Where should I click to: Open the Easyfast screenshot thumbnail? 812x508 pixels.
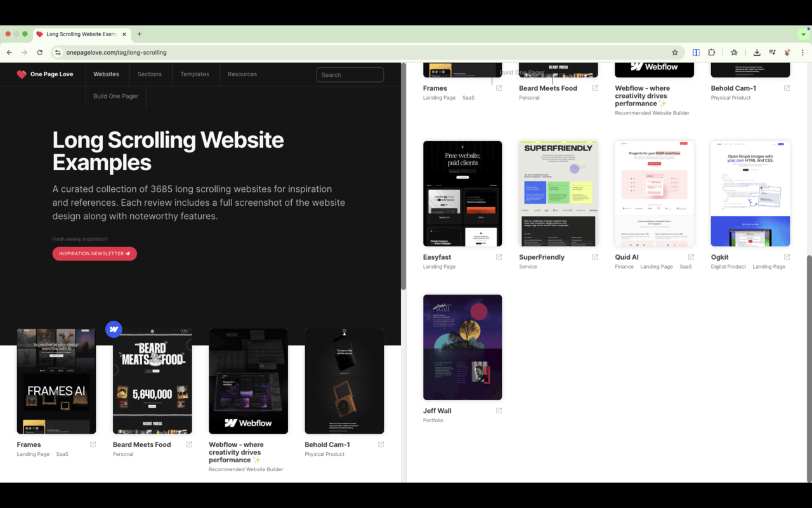pos(462,194)
